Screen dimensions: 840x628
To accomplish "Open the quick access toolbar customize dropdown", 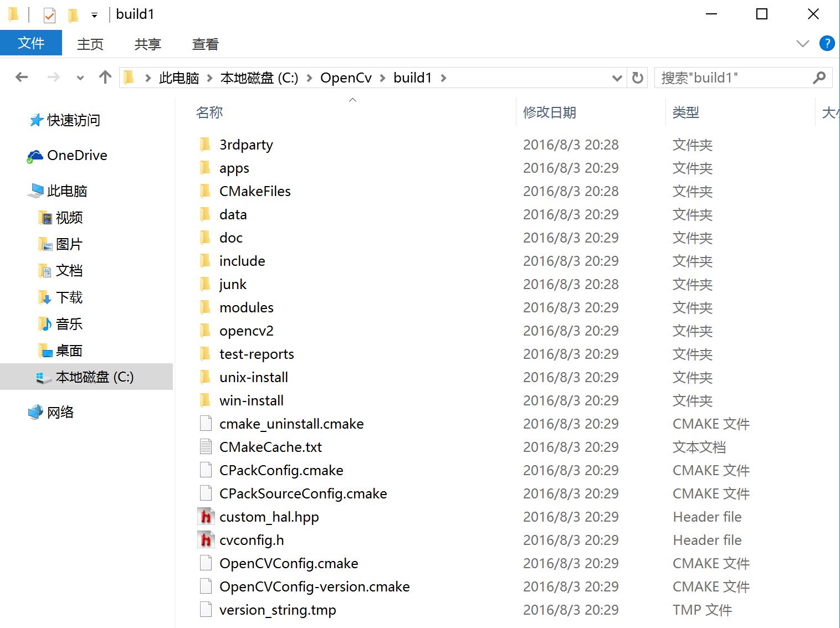I will pos(95,16).
